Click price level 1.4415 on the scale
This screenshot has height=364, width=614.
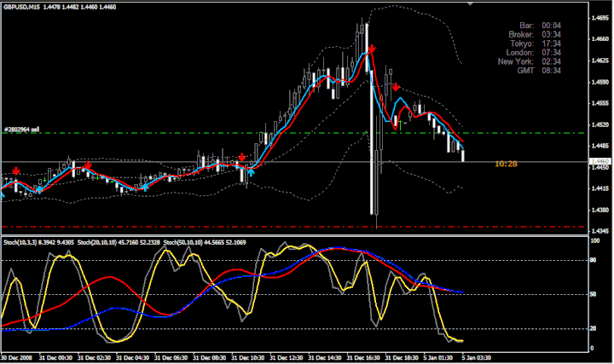click(x=600, y=188)
